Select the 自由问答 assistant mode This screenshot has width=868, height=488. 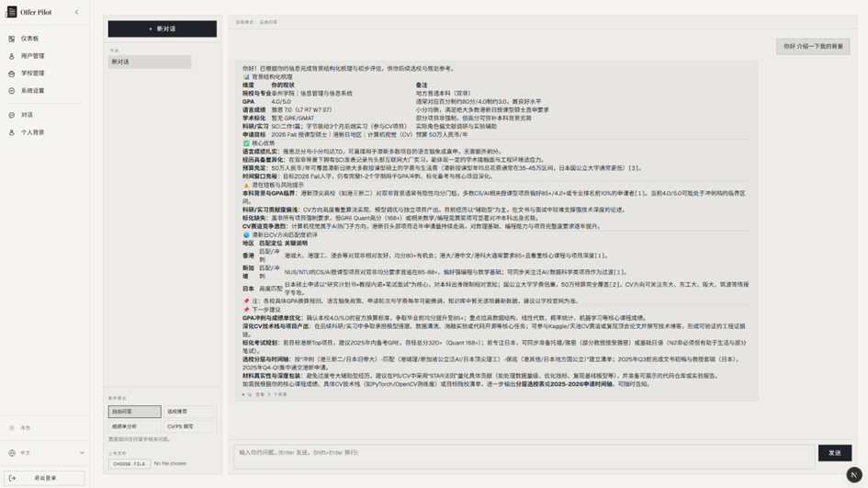click(x=134, y=412)
